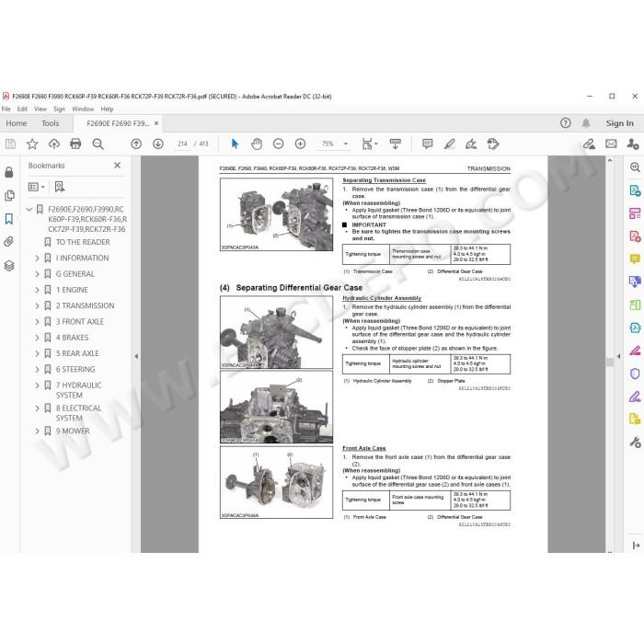Expand the 2 TRANSMISSION bookmark
The height and width of the screenshot is (644, 644).
pos(38,306)
